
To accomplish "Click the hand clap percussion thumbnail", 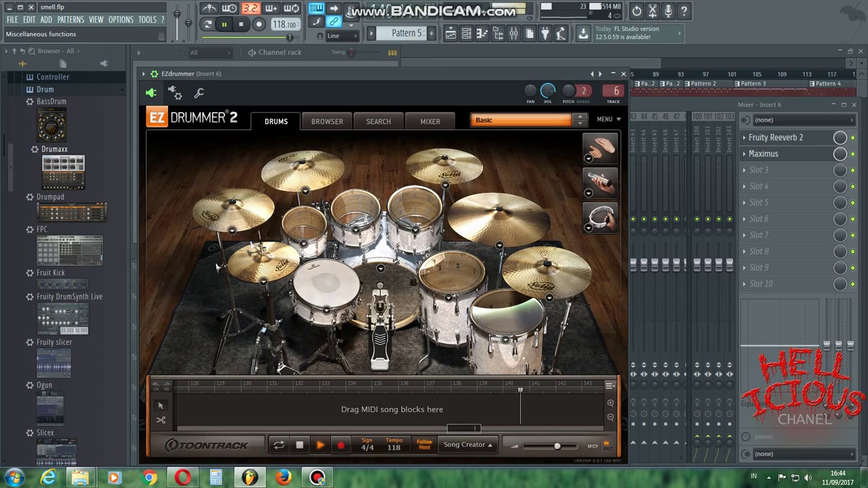I will pyautogui.click(x=600, y=147).
